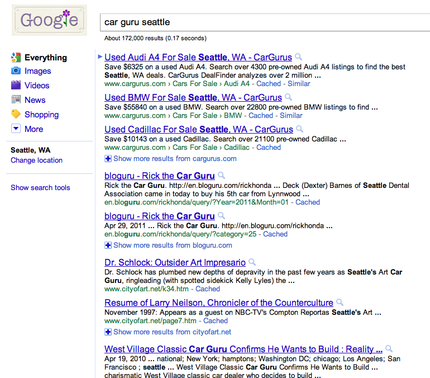Preview Used Audi A4 result with magnifier icon

click(299, 57)
